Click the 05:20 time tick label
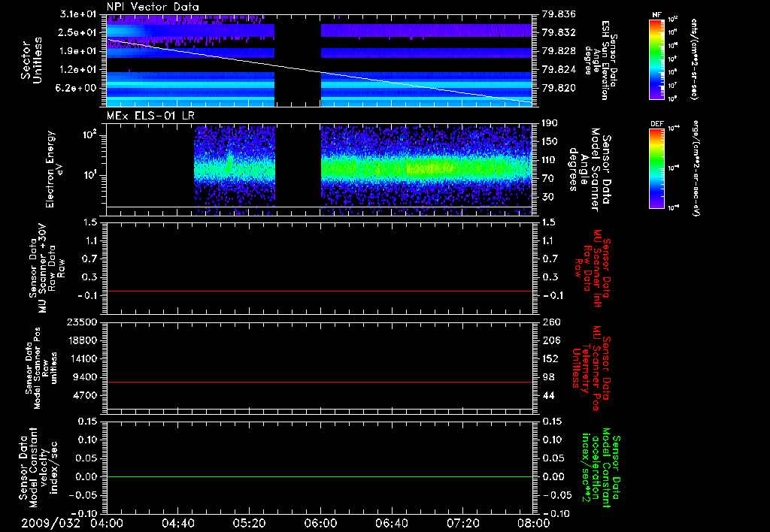The height and width of the screenshot is (532, 770). pos(249,523)
